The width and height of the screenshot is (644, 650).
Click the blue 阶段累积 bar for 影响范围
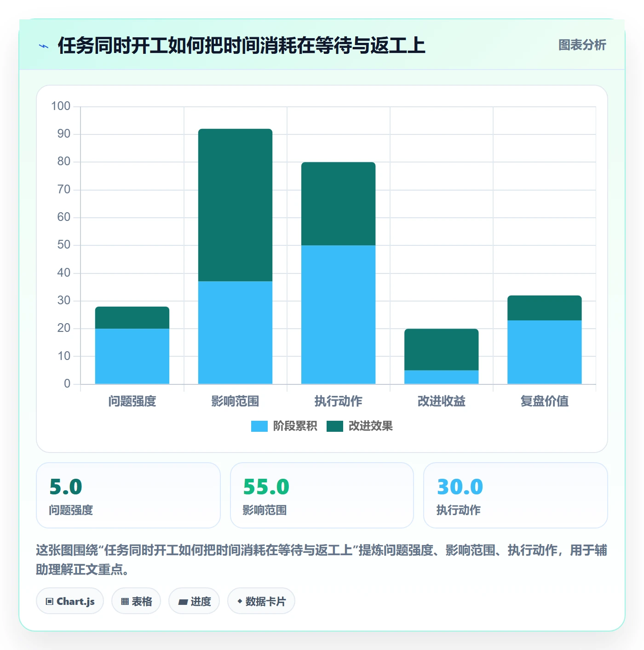click(x=235, y=333)
